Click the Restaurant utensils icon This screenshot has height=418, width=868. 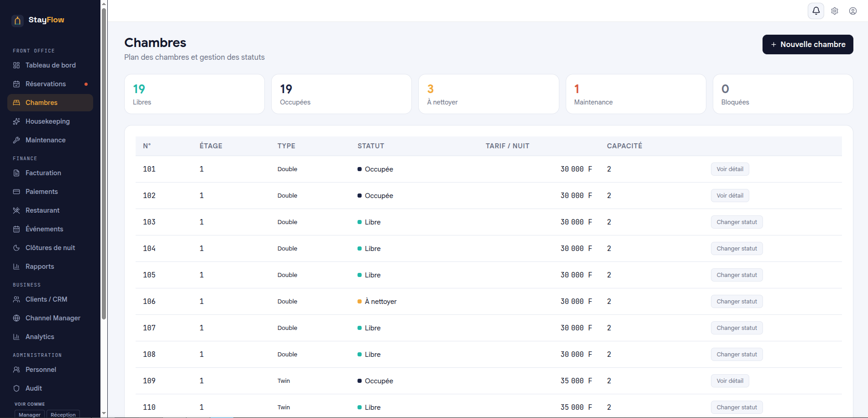(16, 210)
